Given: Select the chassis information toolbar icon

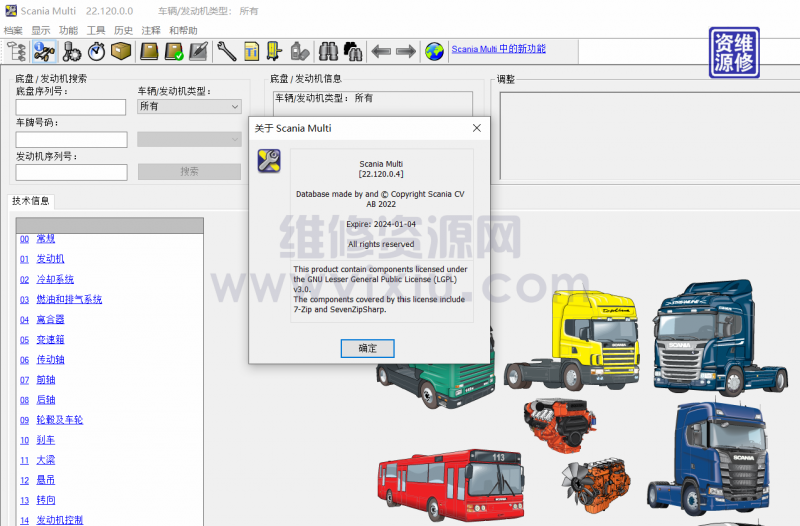Looking at the screenshot, I should click(44, 52).
